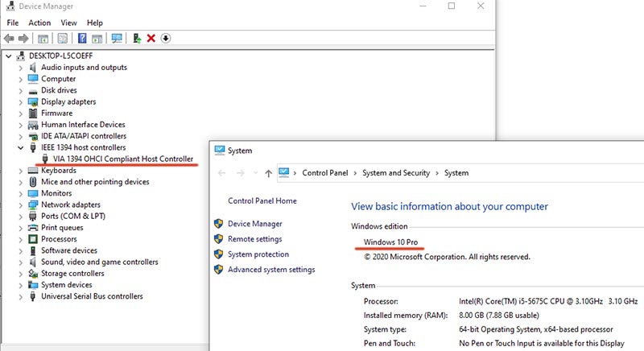The height and width of the screenshot is (351, 644).
Task: Click '8.00 GB (7.88 GB usable)' memory value
Action: pyautogui.click(x=499, y=316)
